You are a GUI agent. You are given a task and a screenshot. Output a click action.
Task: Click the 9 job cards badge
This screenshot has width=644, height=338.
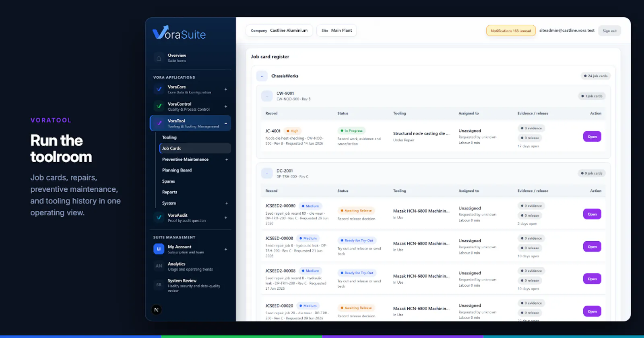tap(592, 173)
